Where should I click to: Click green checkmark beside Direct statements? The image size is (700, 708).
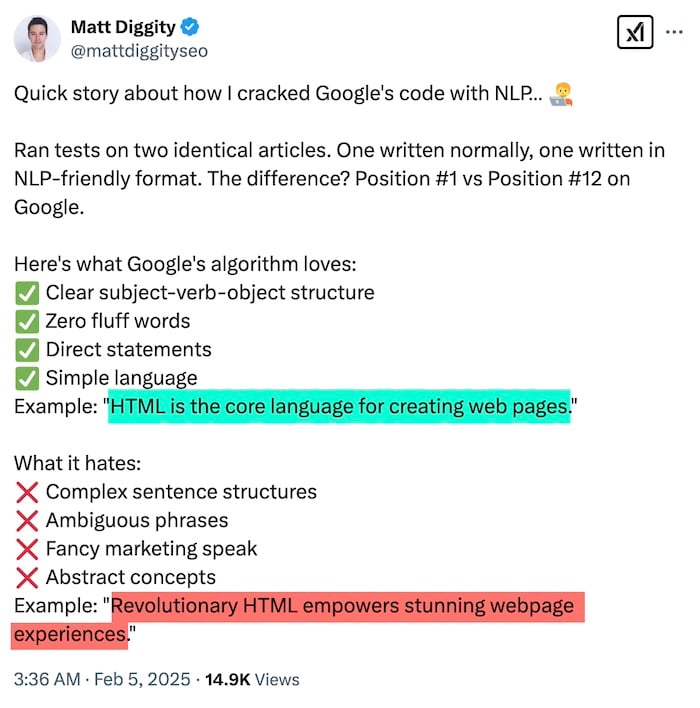(x=27, y=350)
